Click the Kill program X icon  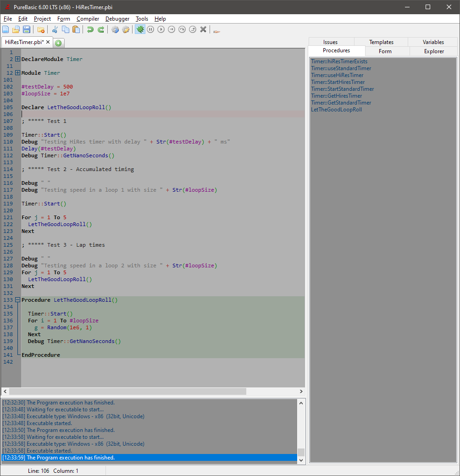pos(203,29)
